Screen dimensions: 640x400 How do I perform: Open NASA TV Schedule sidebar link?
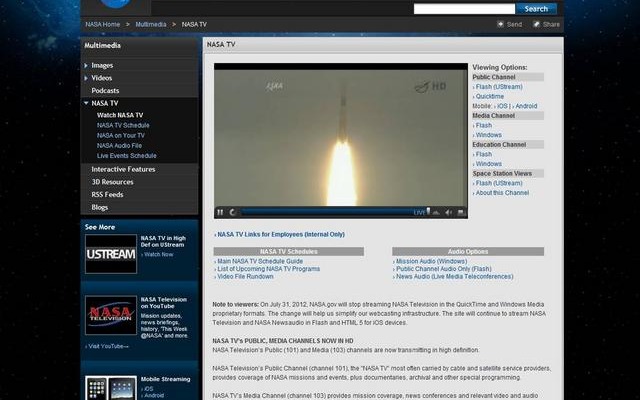coord(123,125)
